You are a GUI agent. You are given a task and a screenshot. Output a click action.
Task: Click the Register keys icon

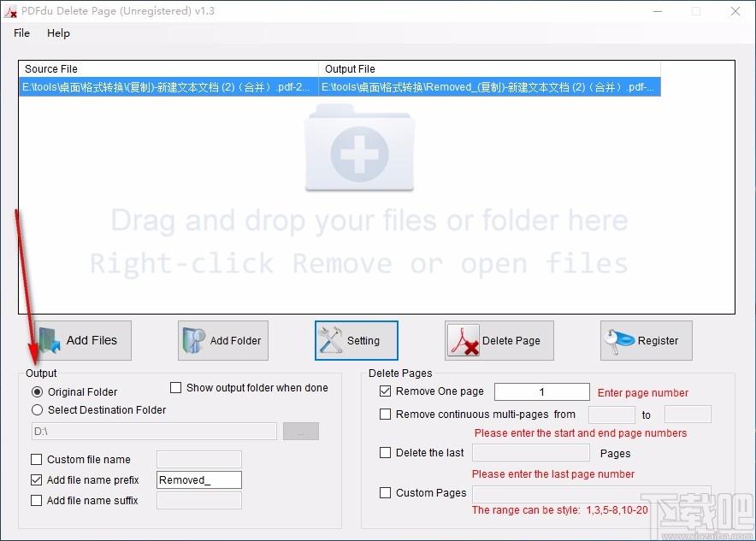point(619,341)
